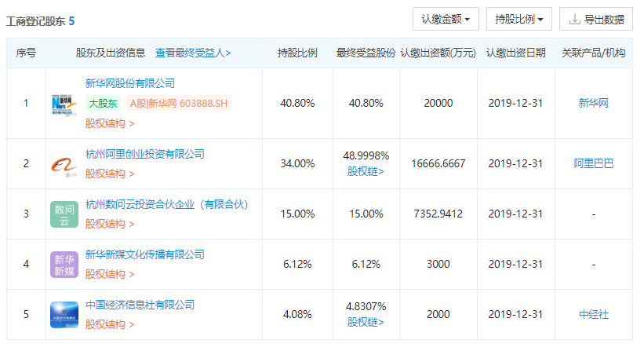
Task: Click the 中经社 related product link
Action: tap(594, 314)
